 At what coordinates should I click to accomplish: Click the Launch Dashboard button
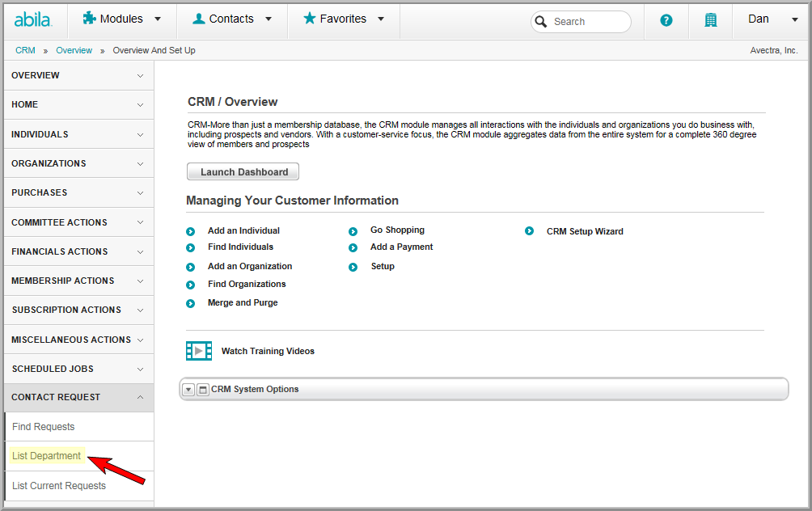[243, 172]
